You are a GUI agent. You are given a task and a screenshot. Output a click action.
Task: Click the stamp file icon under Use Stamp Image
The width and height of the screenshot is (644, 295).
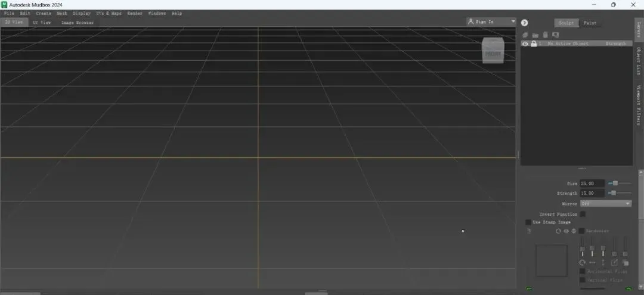(529, 231)
